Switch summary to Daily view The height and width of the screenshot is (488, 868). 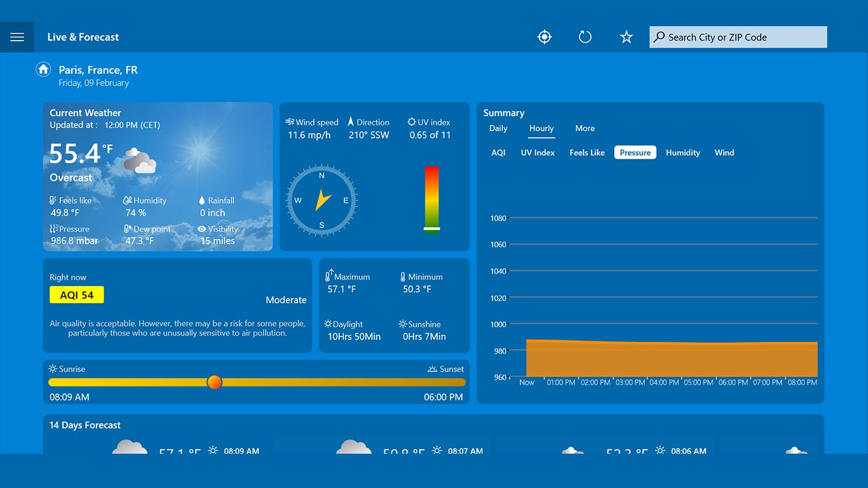pos(498,128)
